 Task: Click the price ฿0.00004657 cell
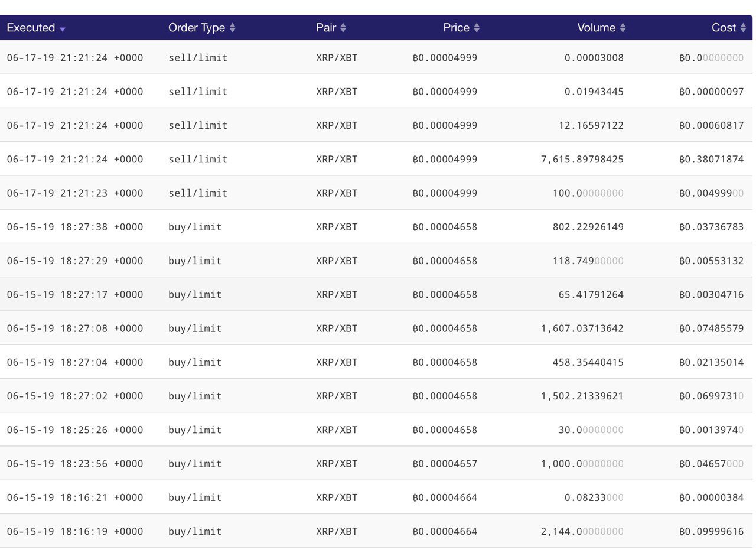pyautogui.click(x=445, y=464)
